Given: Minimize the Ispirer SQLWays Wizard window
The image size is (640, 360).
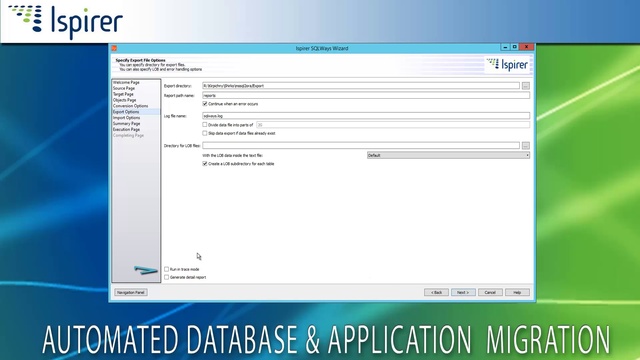Looking at the screenshot, I should (505, 47).
